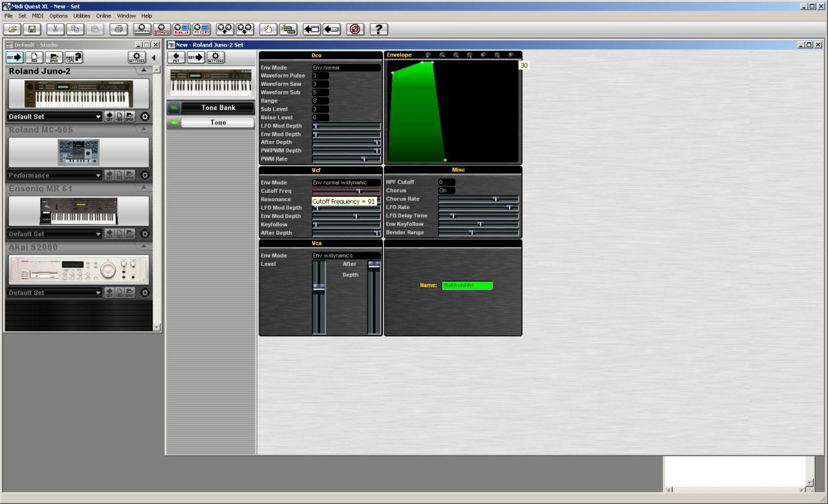Click the gear icon for Akai S2000
The image size is (828, 504).
tap(145, 292)
